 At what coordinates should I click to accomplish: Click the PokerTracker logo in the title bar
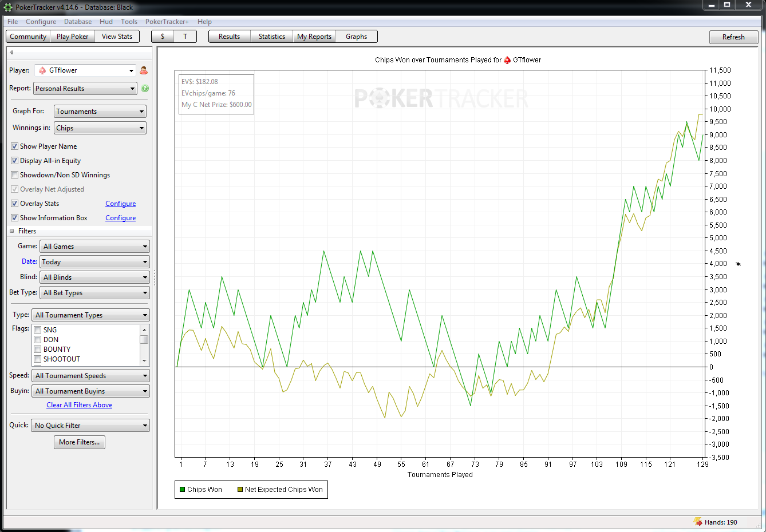pyautogui.click(x=8, y=7)
